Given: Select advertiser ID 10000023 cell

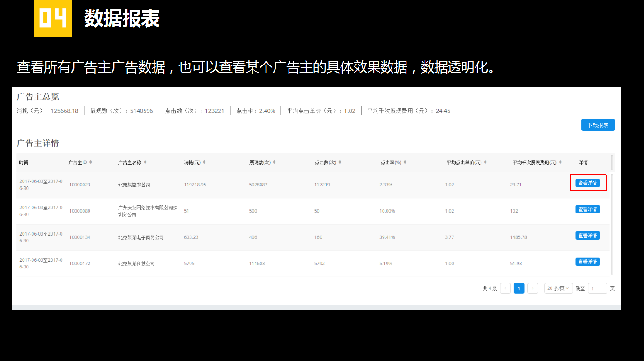Looking at the screenshot, I should [80, 185].
